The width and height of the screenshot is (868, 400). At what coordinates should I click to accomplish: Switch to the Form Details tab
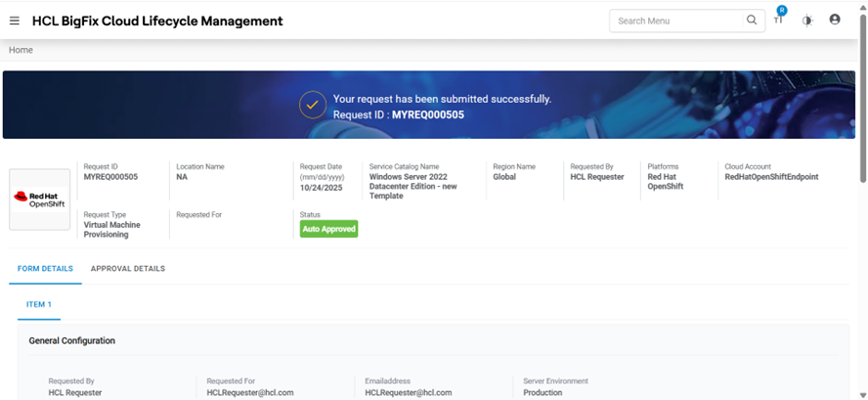[x=45, y=269]
